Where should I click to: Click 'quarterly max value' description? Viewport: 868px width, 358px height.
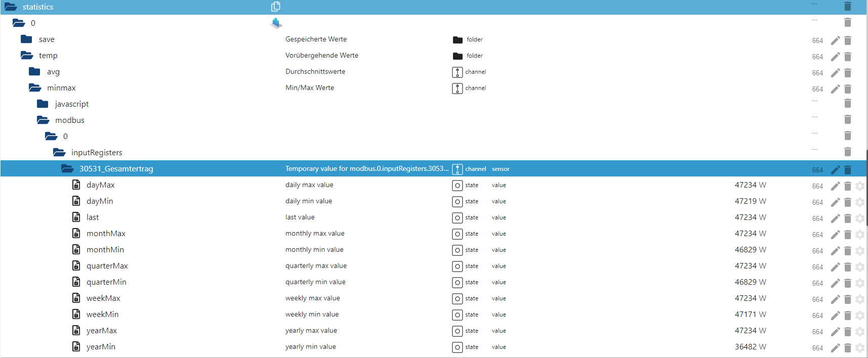click(x=316, y=265)
